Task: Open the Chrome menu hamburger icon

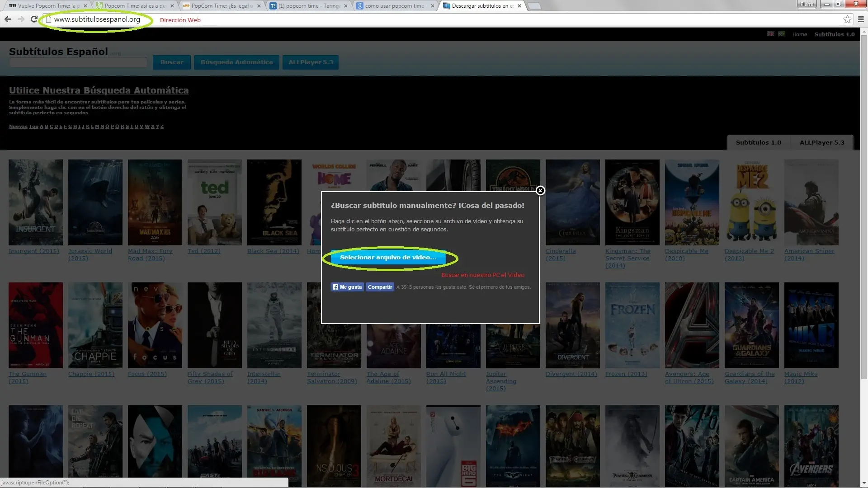Action: (861, 19)
